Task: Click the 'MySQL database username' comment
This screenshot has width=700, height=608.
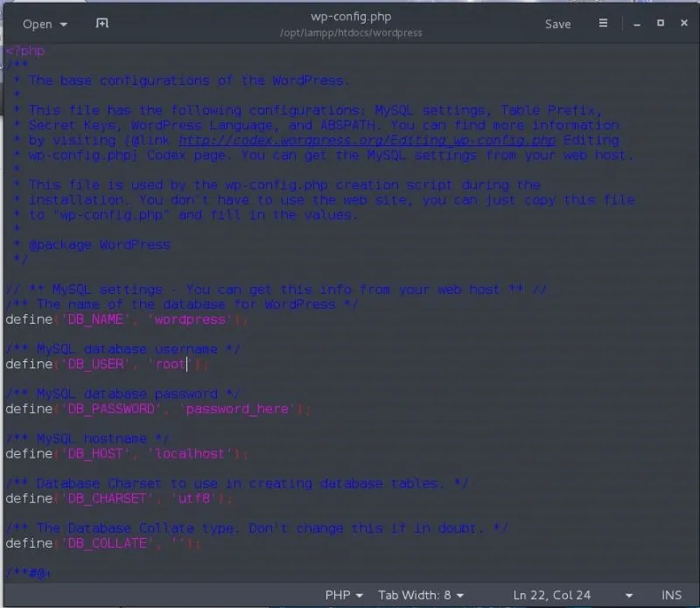Action: (123, 349)
